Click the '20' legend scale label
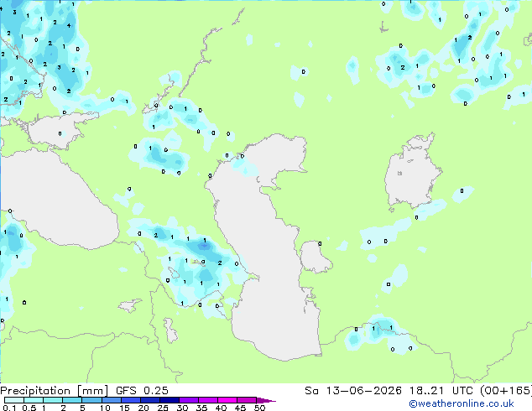This screenshot has width=532, height=411. [x=143, y=408]
